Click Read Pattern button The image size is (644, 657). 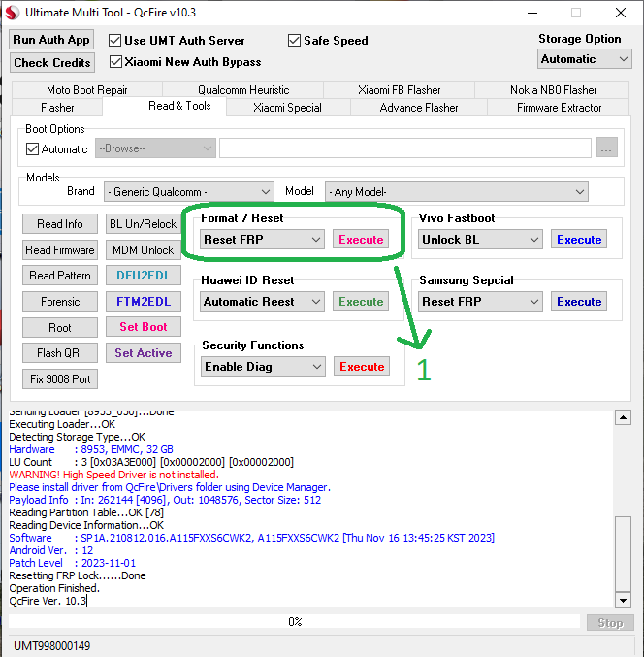point(60,276)
